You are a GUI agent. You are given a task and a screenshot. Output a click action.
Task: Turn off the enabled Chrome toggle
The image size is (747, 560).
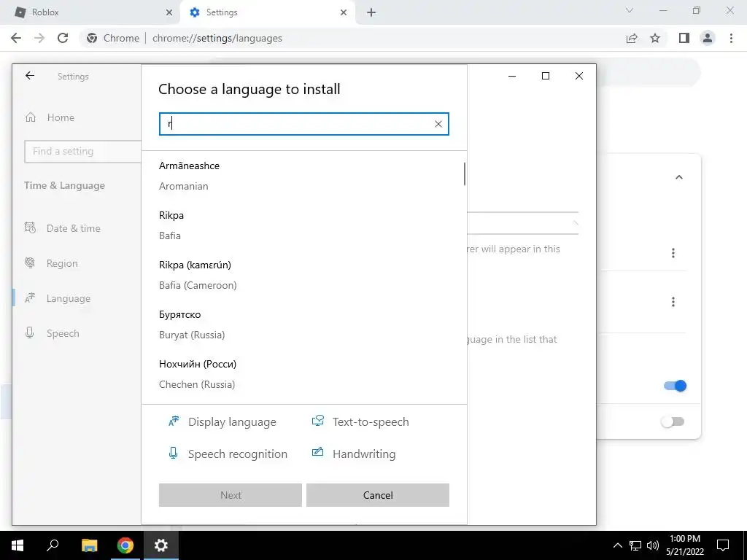click(675, 386)
